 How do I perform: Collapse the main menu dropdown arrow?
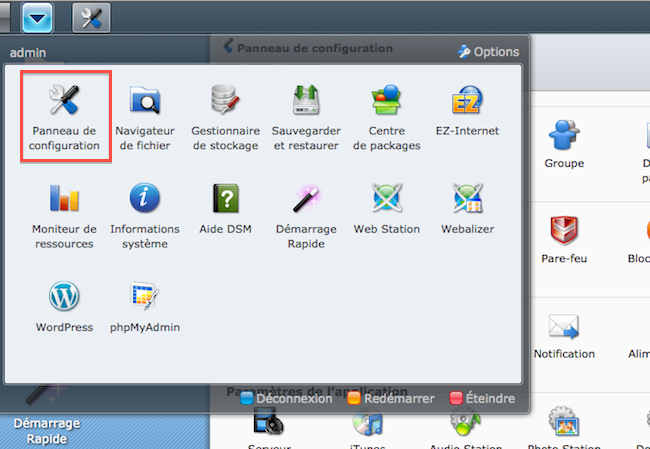(38, 17)
